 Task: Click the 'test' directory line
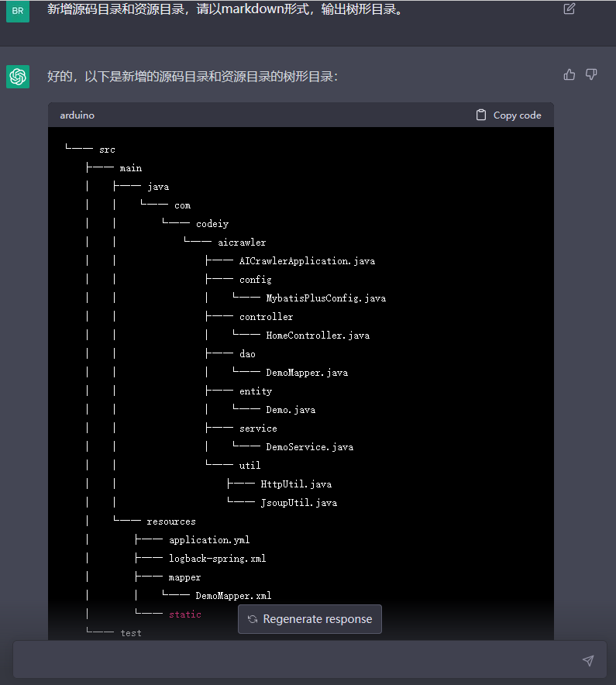coord(131,633)
